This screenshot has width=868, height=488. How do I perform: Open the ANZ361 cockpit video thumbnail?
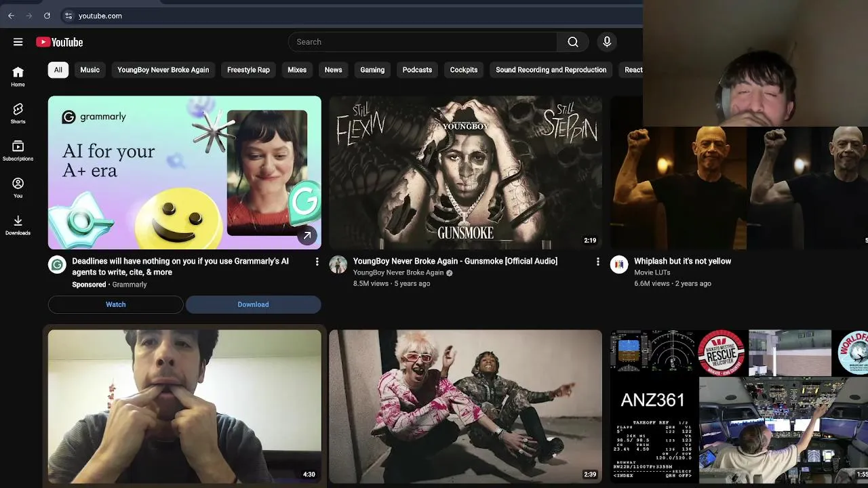click(x=739, y=407)
